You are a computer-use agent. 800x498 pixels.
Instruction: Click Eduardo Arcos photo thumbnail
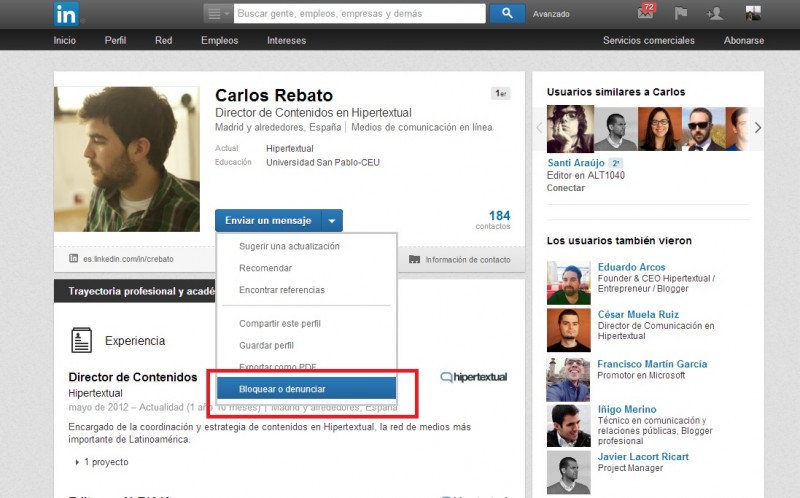568,283
